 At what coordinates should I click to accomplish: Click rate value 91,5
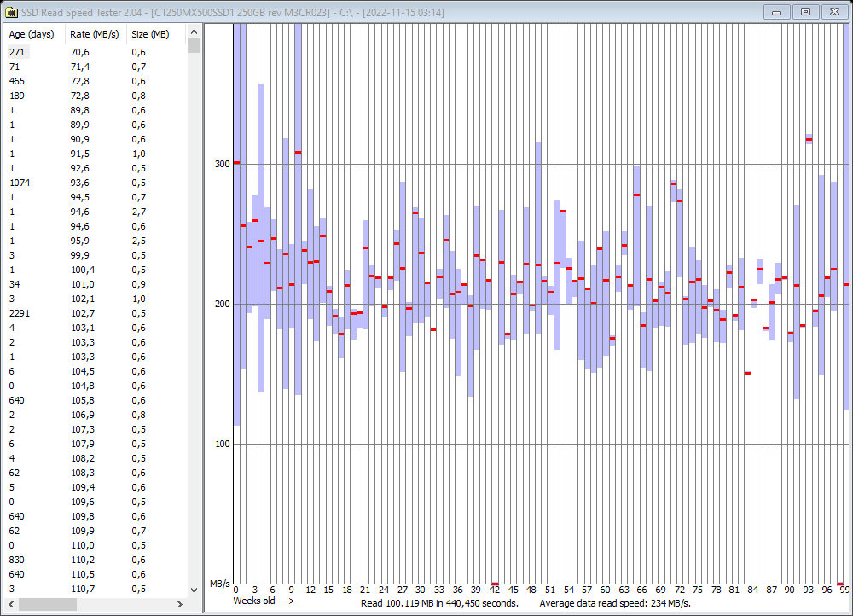[80, 154]
